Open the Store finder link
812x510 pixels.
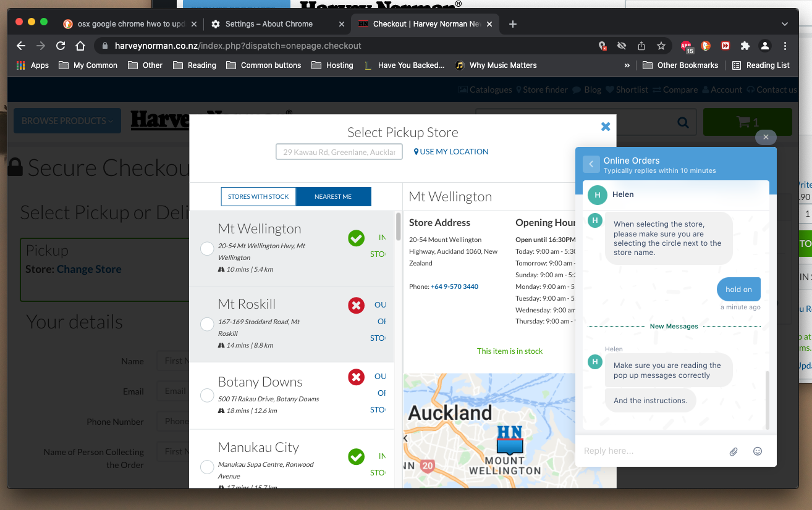point(541,90)
